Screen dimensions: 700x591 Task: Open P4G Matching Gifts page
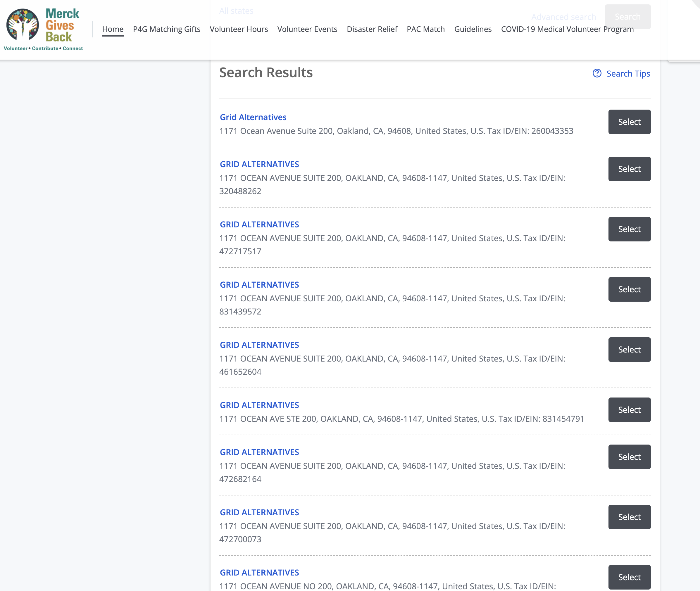coord(167,29)
